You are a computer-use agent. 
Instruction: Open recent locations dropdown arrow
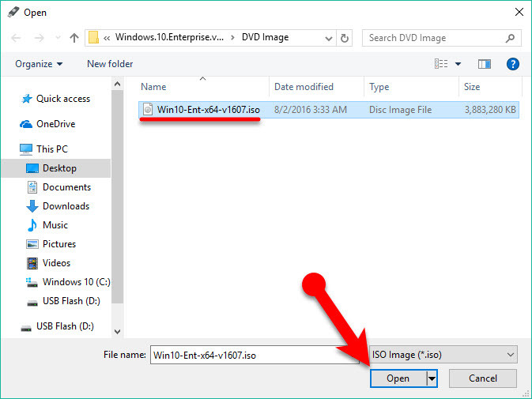pyautogui.click(x=58, y=37)
